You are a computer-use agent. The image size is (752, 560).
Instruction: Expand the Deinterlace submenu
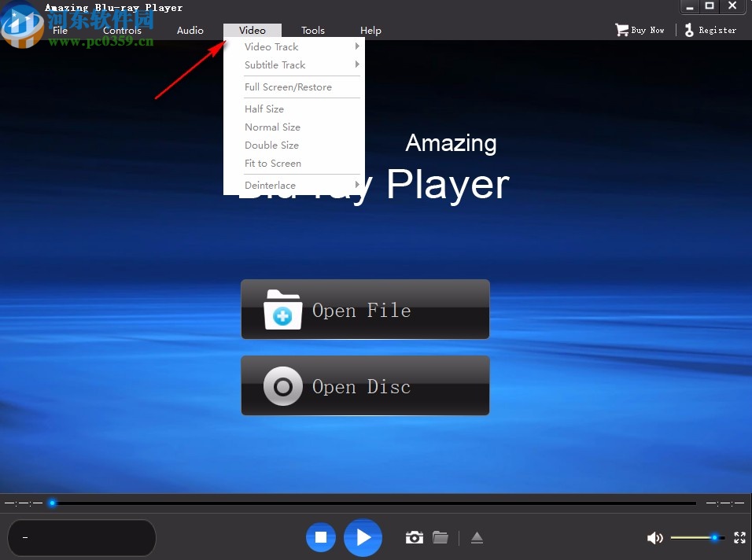(270, 185)
